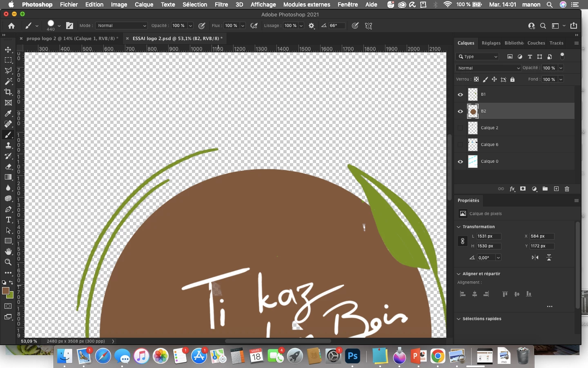588x368 pixels.
Task: Switch to the Réglages tab
Action: (491, 43)
